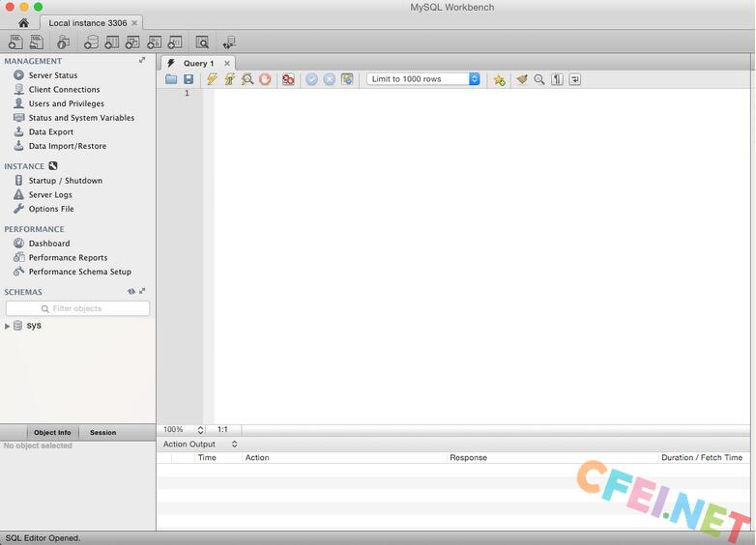Image resolution: width=756 pixels, height=545 pixels.
Task: Search table data toolbar icon
Action: tap(202, 43)
